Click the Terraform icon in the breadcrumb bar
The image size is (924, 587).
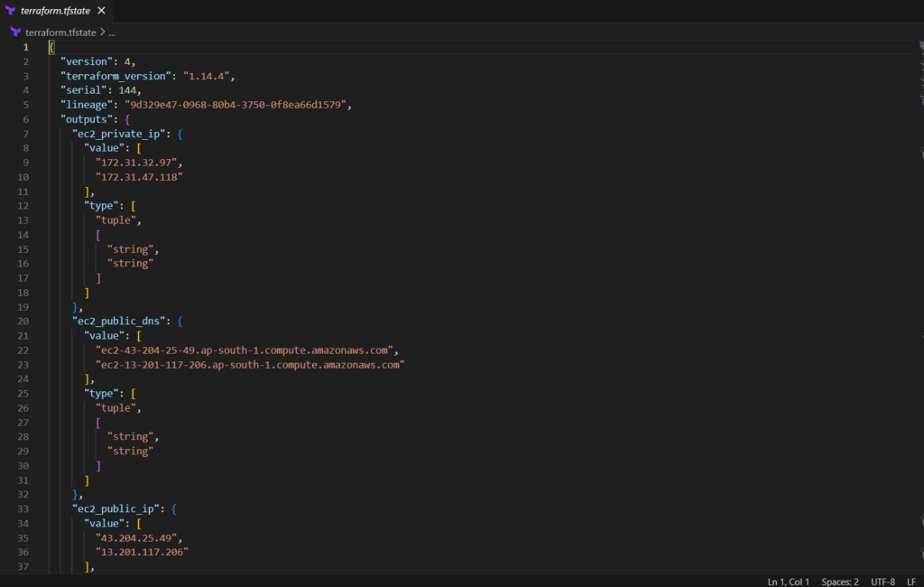coord(15,32)
